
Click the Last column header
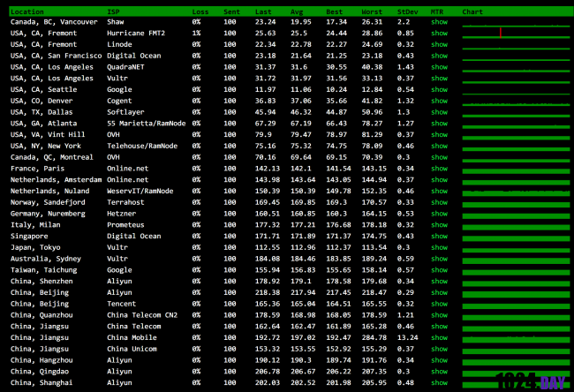[263, 11]
